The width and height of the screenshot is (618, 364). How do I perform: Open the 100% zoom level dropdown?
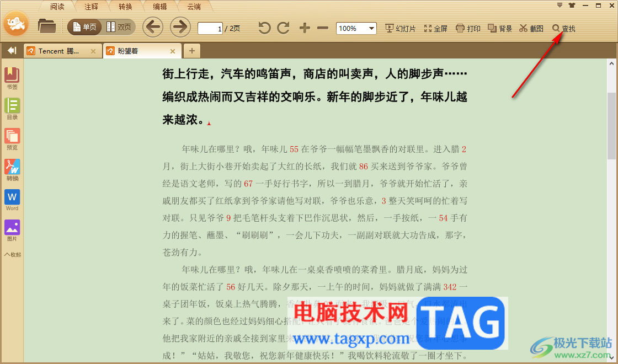(356, 28)
